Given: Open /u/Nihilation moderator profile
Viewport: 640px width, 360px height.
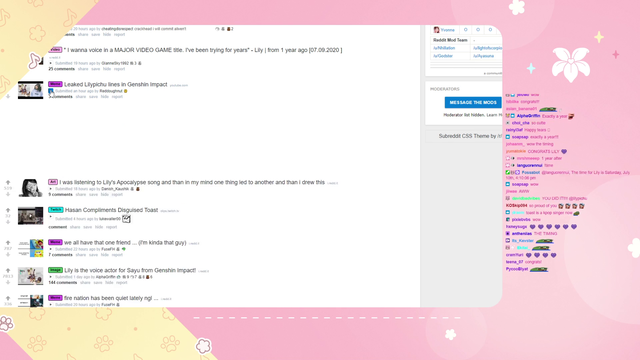Looking at the screenshot, I should [444, 48].
